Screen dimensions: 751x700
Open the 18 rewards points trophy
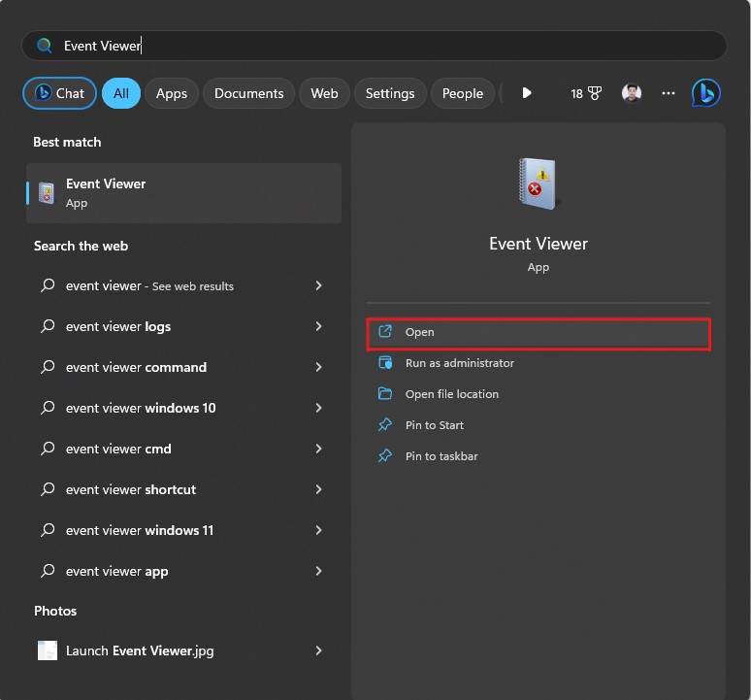pyautogui.click(x=586, y=93)
